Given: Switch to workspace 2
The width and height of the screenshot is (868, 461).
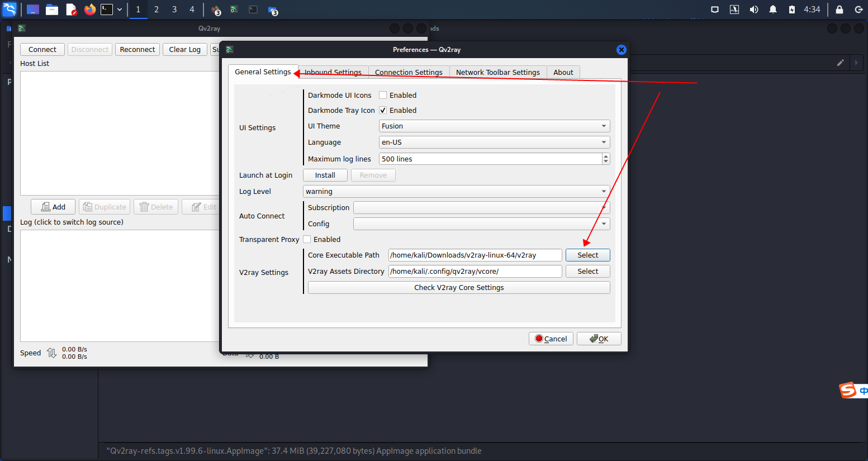Looking at the screenshot, I should (x=156, y=9).
